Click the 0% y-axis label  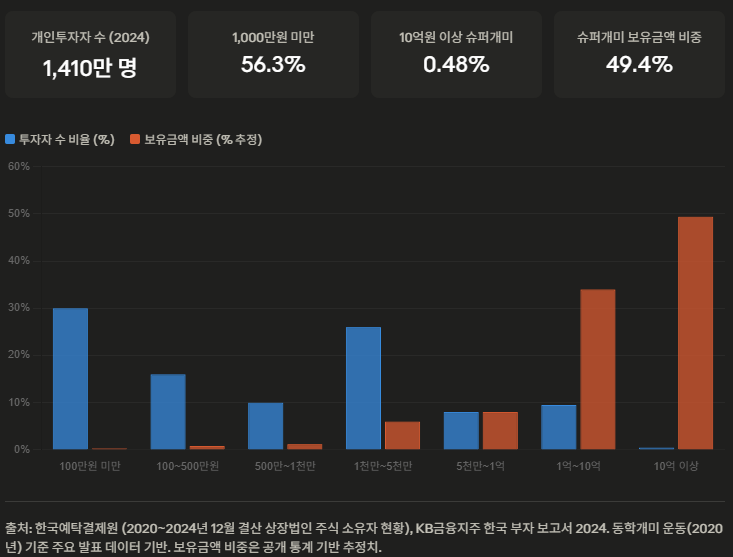click(x=22, y=450)
